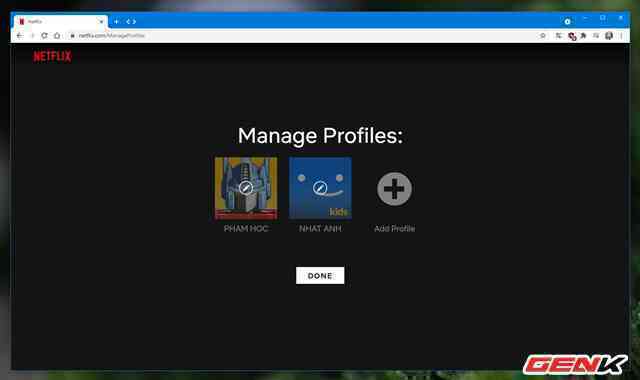Image resolution: width=640 pixels, height=380 pixels.
Task: Click the PHAM HOC profile name
Action: tap(246, 229)
